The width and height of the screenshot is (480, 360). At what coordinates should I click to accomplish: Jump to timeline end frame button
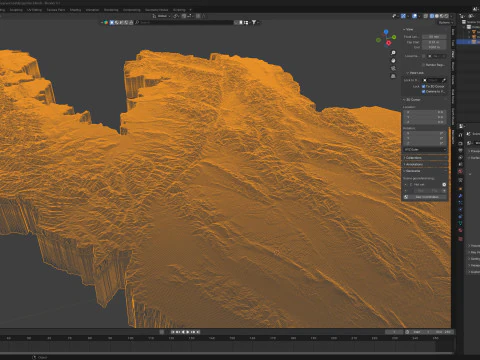coord(198,332)
